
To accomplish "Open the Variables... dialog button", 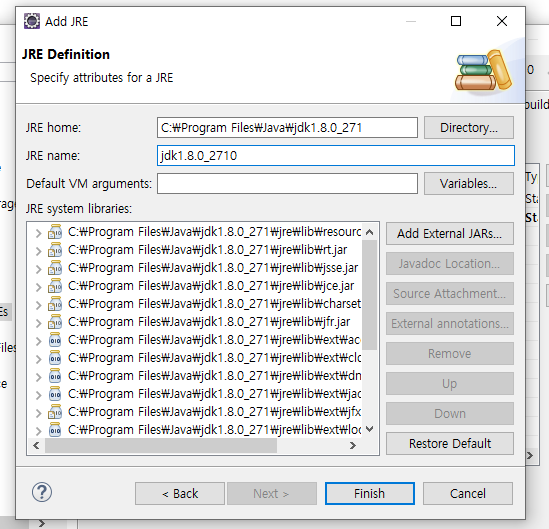I will click(x=469, y=183).
